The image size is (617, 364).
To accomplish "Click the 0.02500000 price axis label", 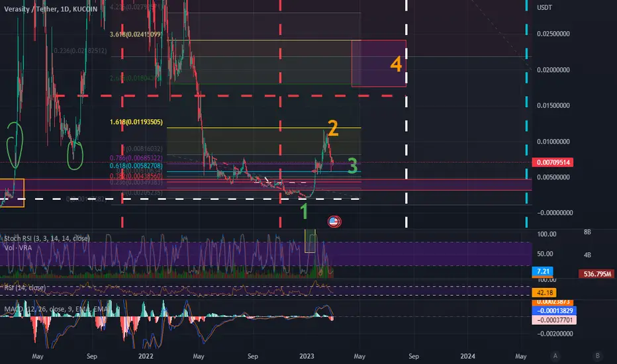I will 553,34.
